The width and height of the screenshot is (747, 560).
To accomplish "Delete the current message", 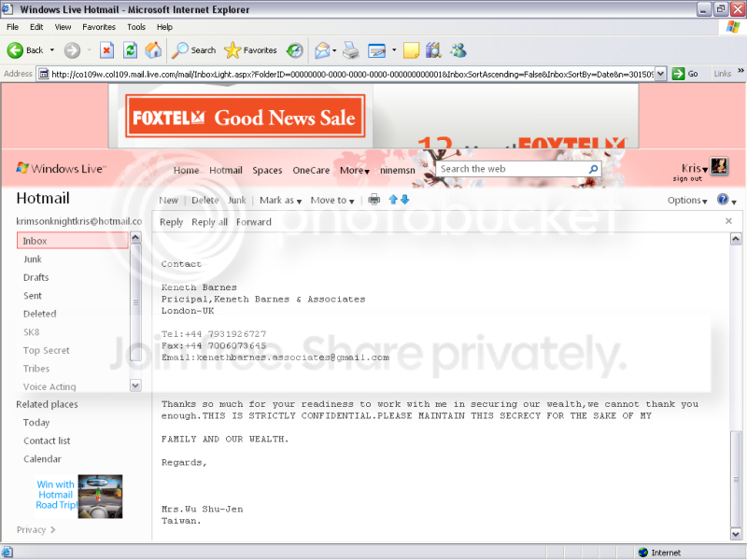I will tap(204, 201).
